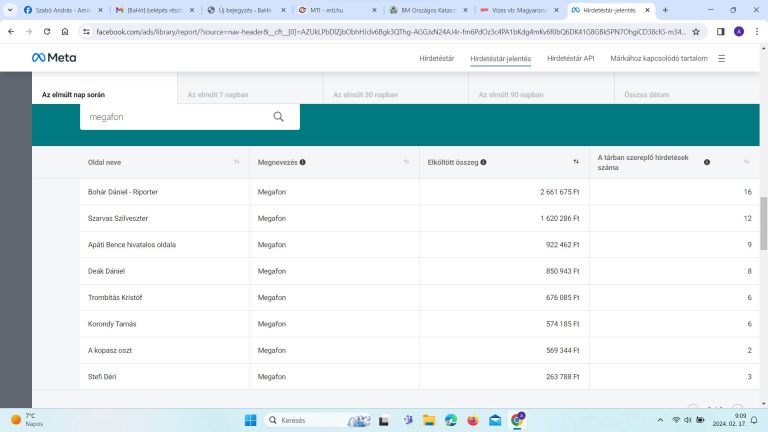The width and height of the screenshot is (768, 432).
Task: Click Trombitás Kristóf page name
Action: [x=115, y=297]
